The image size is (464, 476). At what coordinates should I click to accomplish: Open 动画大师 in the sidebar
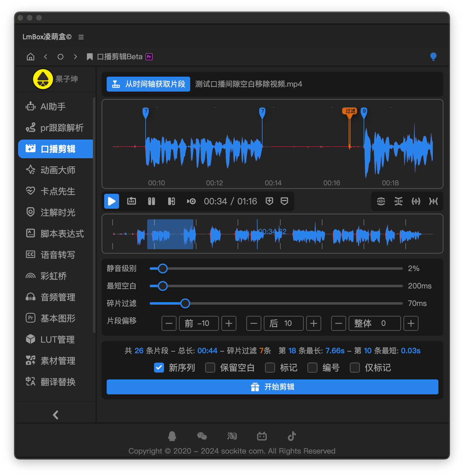click(x=56, y=170)
